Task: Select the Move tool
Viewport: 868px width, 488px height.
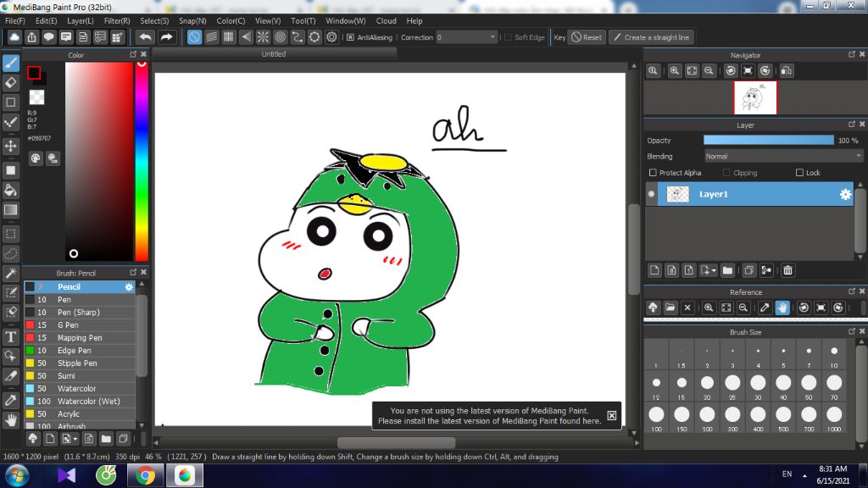Action: click(11, 146)
